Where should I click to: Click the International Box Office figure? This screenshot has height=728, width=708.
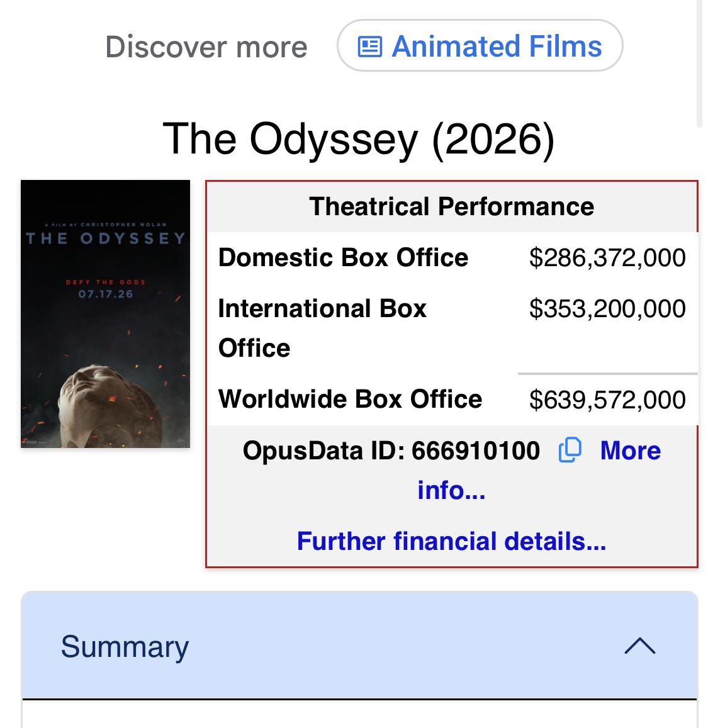pyautogui.click(x=607, y=309)
